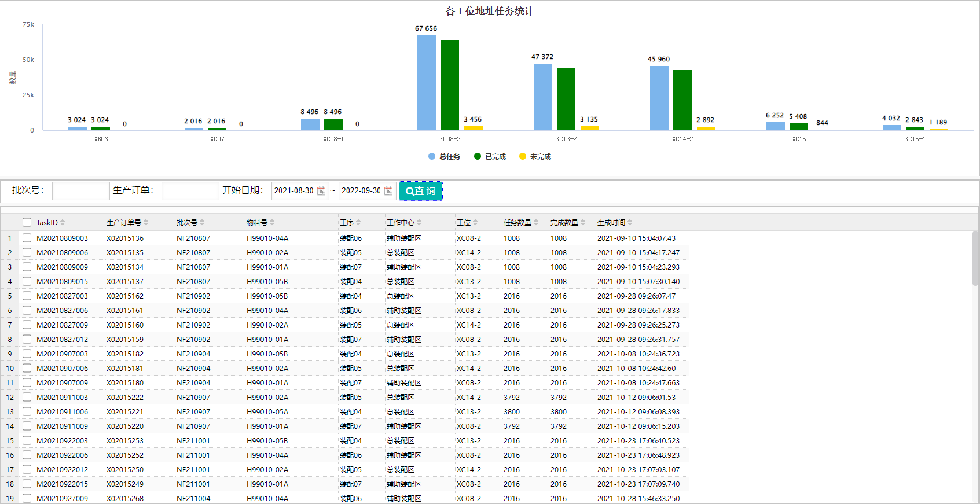
Task: Sort by the 任务数量 column arrows
Action: click(x=536, y=222)
